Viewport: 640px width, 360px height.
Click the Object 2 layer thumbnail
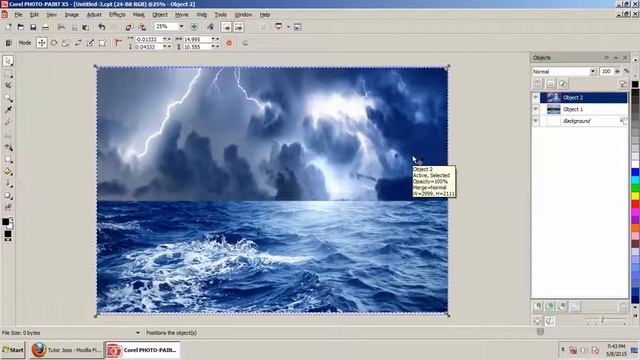pyautogui.click(x=553, y=97)
